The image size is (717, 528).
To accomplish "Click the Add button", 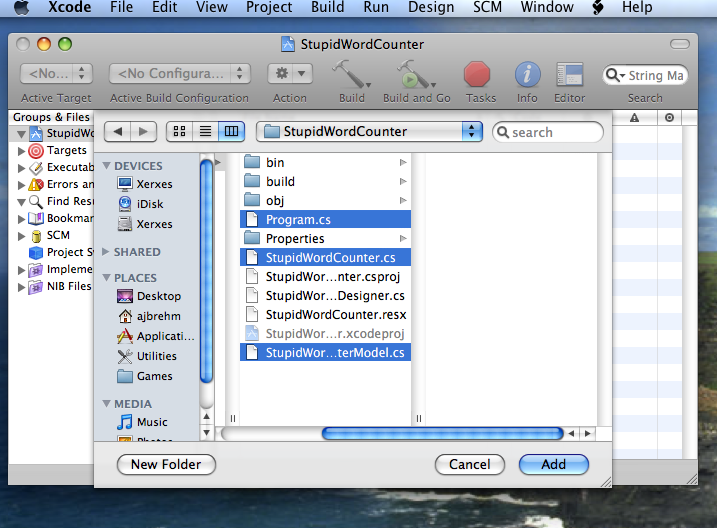I will click(554, 464).
